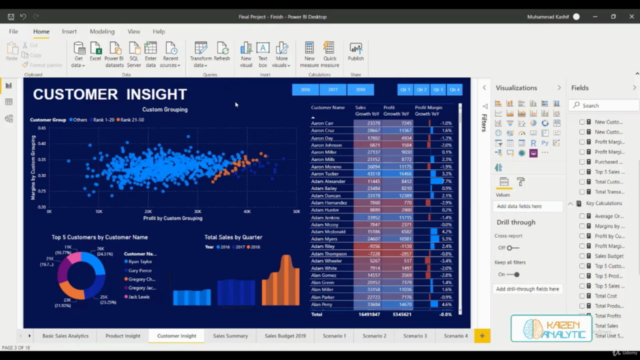The width and height of the screenshot is (640, 360).
Task: Click the customer table's vertical scrollbar
Action: (x=460, y=209)
